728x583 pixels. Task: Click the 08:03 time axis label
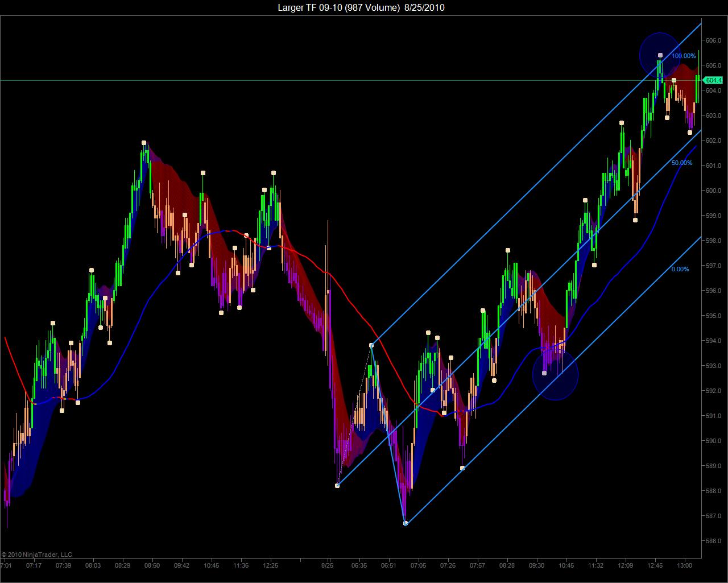(93, 565)
